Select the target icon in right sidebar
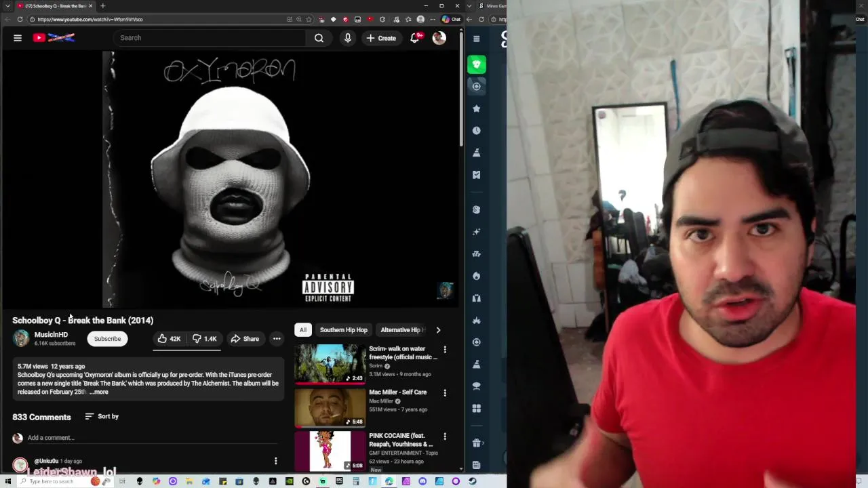Image resolution: width=868 pixels, height=488 pixels. 477,86
